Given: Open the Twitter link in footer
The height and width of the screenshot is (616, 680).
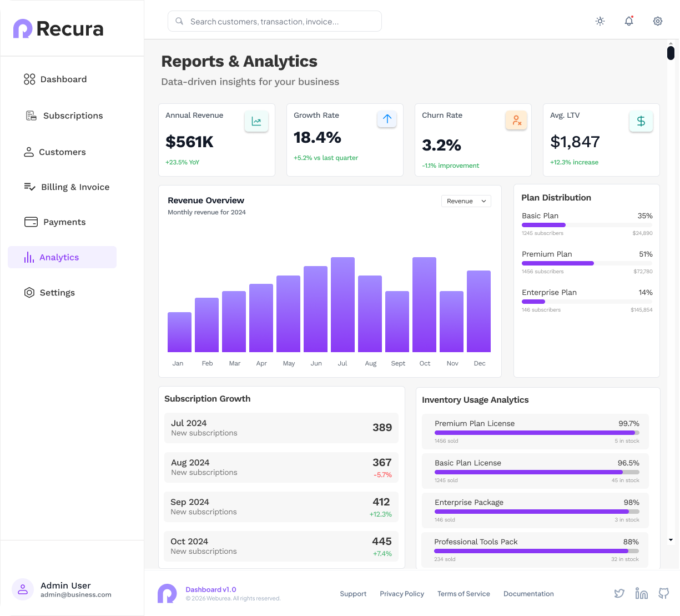Looking at the screenshot, I should [x=619, y=593].
